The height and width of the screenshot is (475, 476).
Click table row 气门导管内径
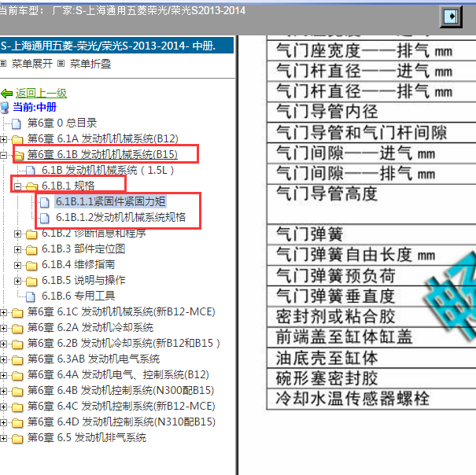(371, 112)
